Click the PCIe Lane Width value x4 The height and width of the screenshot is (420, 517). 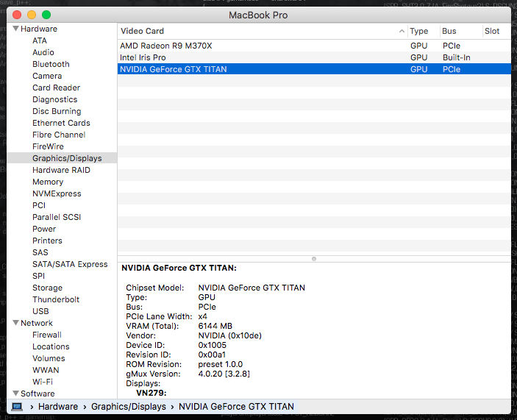(x=202, y=316)
